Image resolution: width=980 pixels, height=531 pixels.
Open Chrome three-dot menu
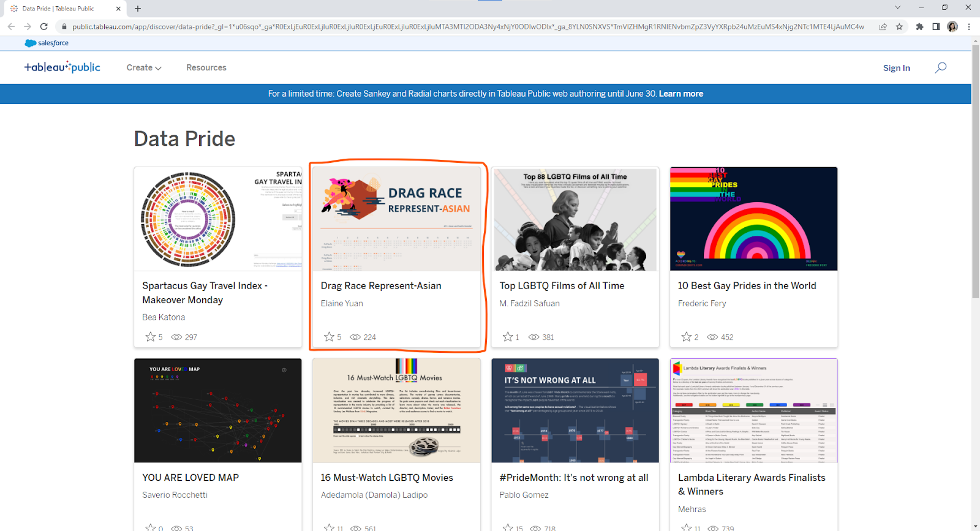point(969,26)
